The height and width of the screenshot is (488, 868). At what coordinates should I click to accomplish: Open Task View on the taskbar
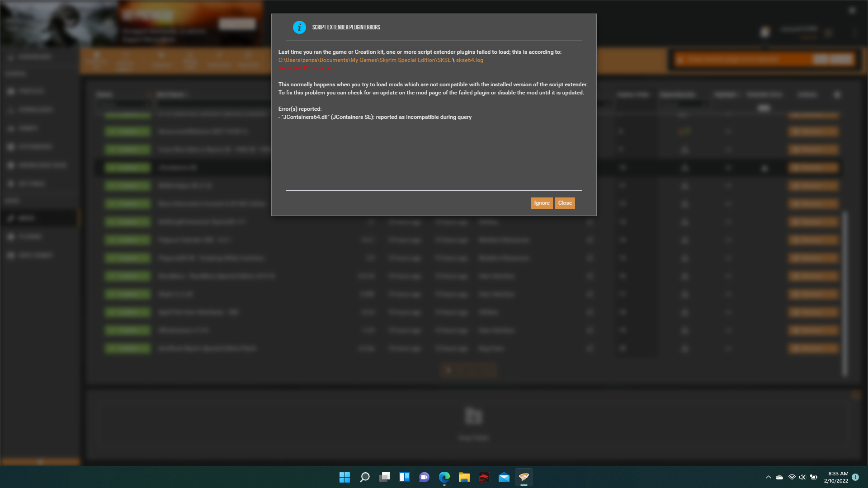385,477
